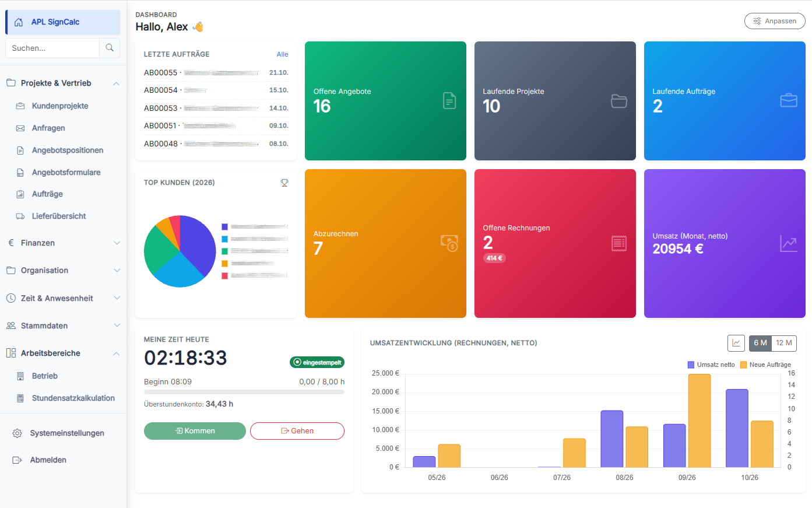The width and height of the screenshot is (812, 508).
Task: Click the calculator icon for Stundensatzkalkulation
Action: 20,398
